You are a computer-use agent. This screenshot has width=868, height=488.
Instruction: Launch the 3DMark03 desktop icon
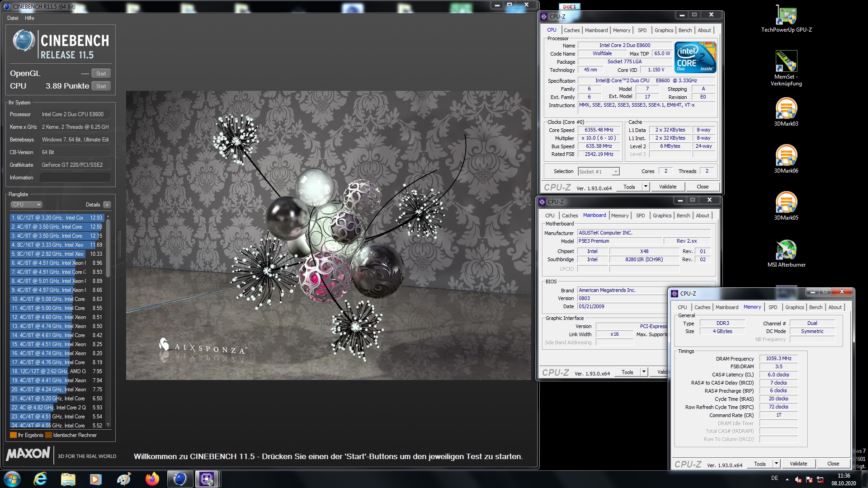tap(786, 112)
